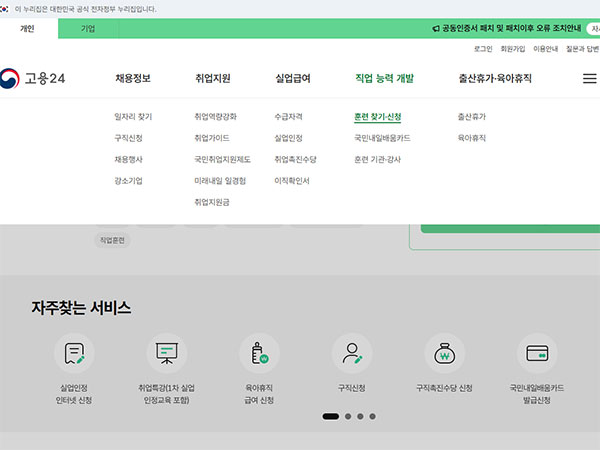600x450 pixels.
Task: Open the 육아휴직 급여 신청 icon
Action: point(259,353)
